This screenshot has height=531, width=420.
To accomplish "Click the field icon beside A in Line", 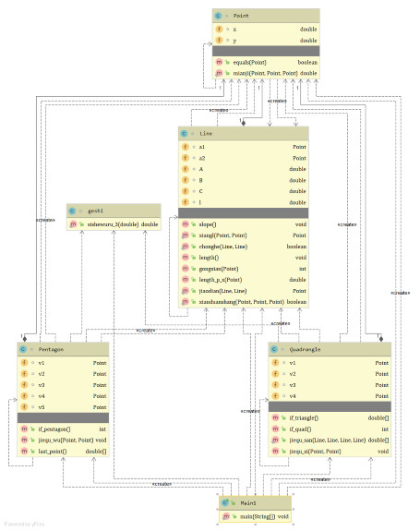I will [x=186, y=169].
